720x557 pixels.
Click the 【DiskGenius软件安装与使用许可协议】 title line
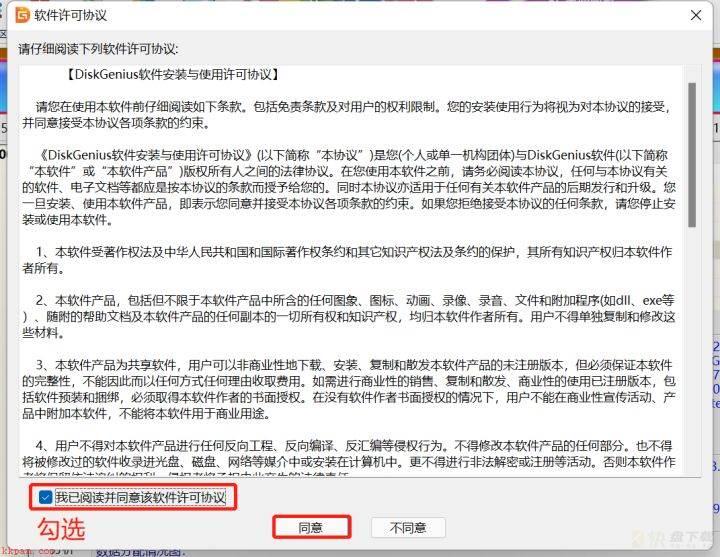172,74
